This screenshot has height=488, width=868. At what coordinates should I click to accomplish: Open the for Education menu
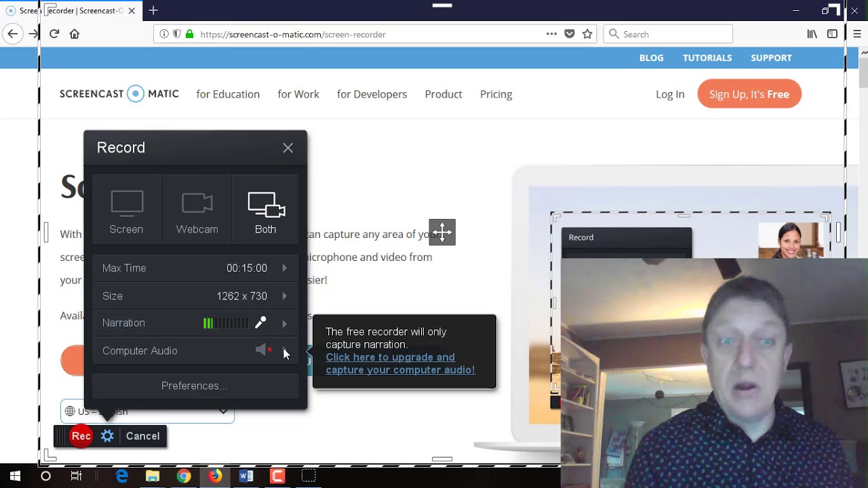tap(228, 94)
